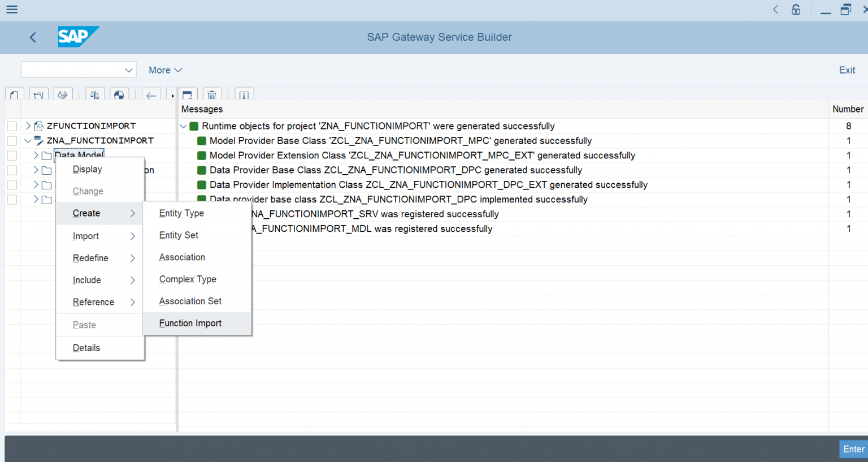Click the Display/Change pencil-glasses toolbar icon
The image size is (868, 462).
(x=63, y=94)
